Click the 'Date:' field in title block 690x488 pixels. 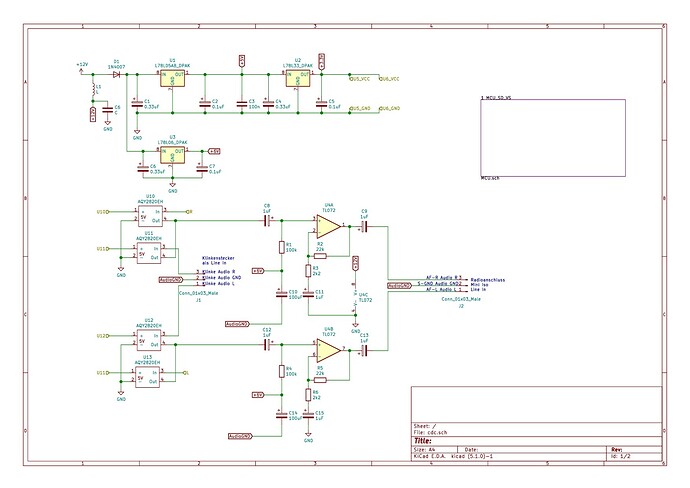[471, 450]
